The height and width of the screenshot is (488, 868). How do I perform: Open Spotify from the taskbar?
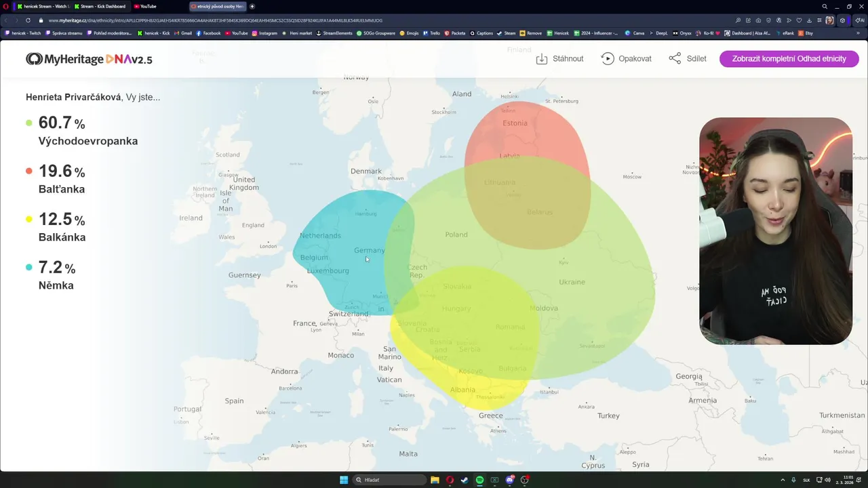pyautogui.click(x=479, y=480)
